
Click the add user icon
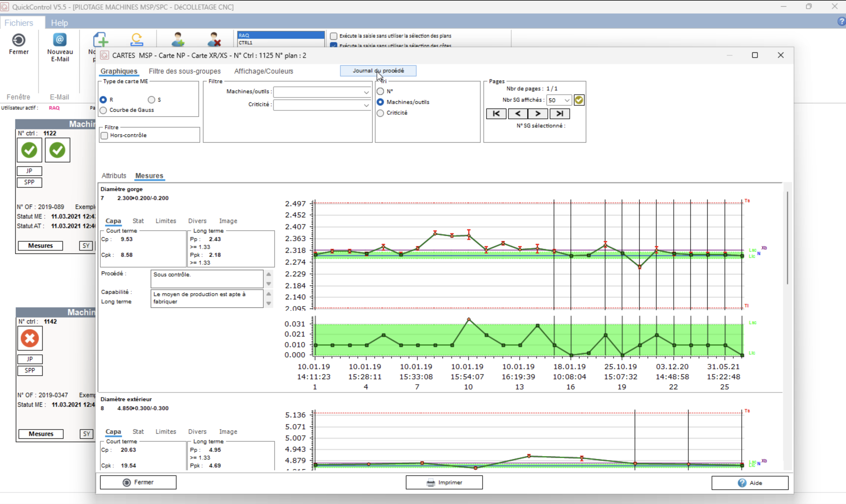178,40
